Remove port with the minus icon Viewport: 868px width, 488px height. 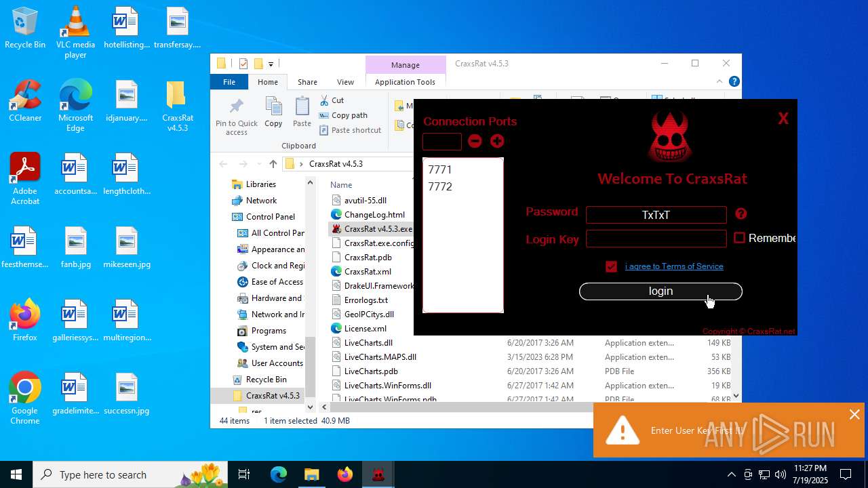(x=475, y=141)
